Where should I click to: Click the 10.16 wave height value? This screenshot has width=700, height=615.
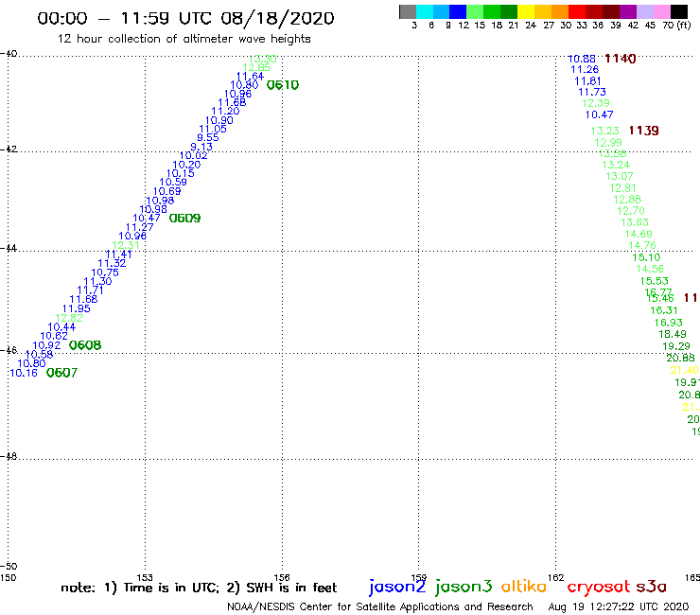(x=24, y=373)
